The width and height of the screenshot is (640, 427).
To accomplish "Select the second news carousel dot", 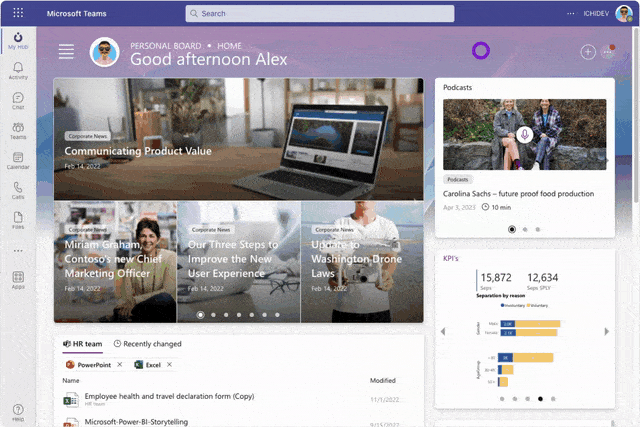I will [213, 315].
